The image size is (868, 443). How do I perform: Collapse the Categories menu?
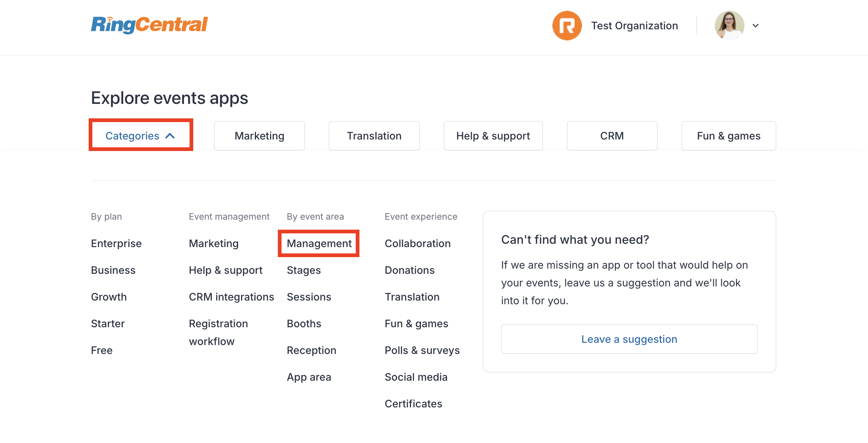coord(141,136)
